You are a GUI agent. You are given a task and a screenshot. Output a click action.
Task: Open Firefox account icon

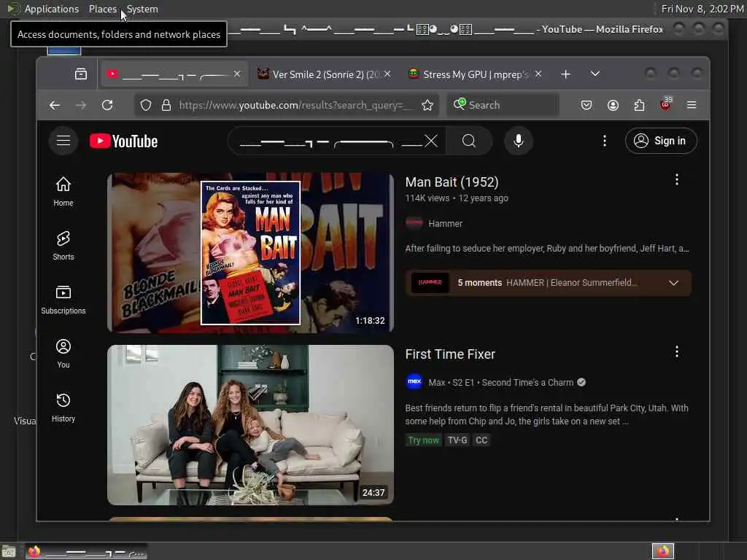click(x=613, y=105)
